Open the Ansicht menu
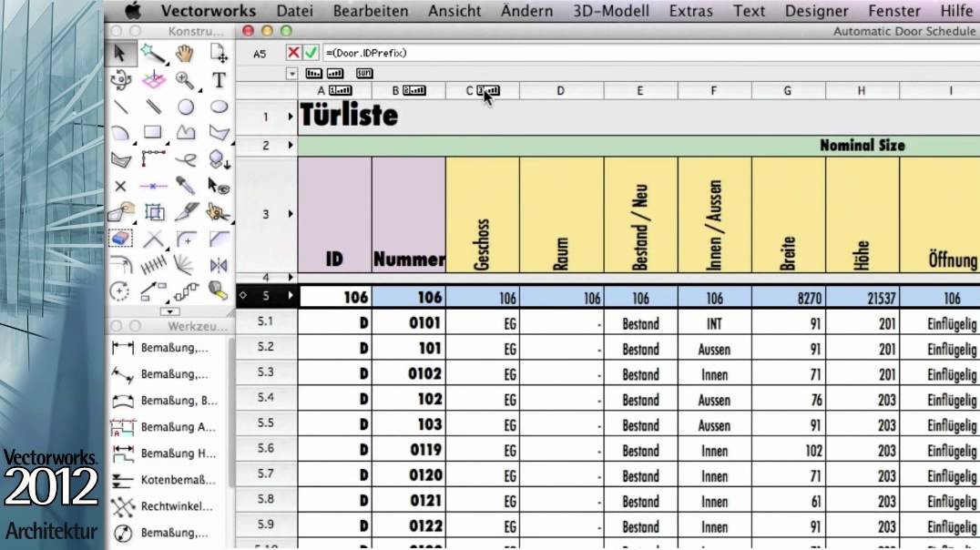The image size is (980, 550). 454,11
